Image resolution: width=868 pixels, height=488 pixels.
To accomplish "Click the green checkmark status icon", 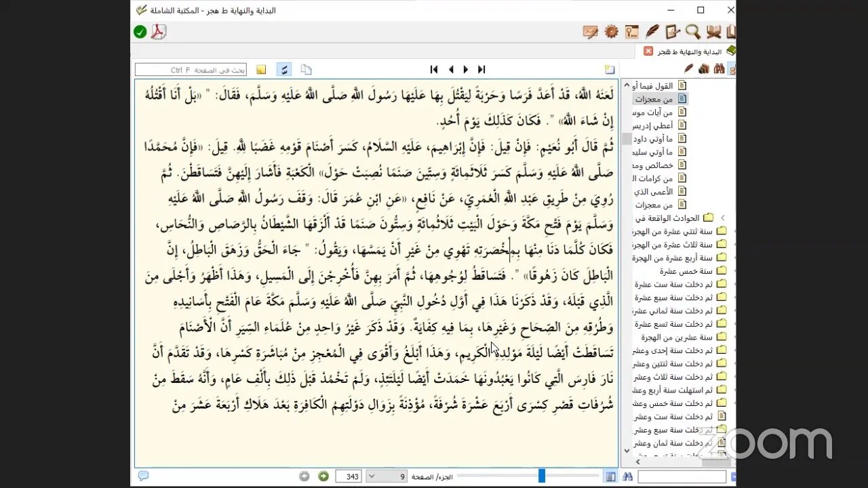I will coord(140,32).
